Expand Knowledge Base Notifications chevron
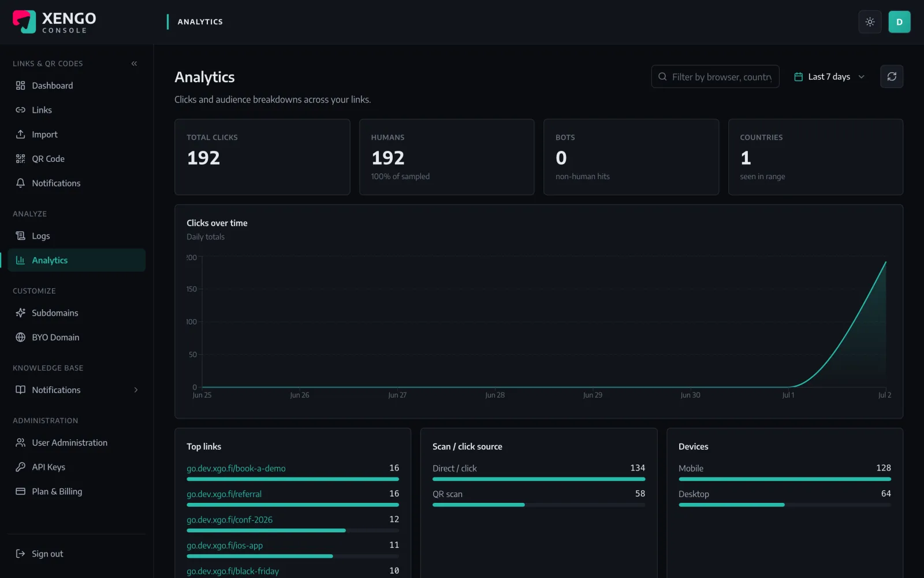The width and height of the screenshot is (924, 578). pos(136,390)
